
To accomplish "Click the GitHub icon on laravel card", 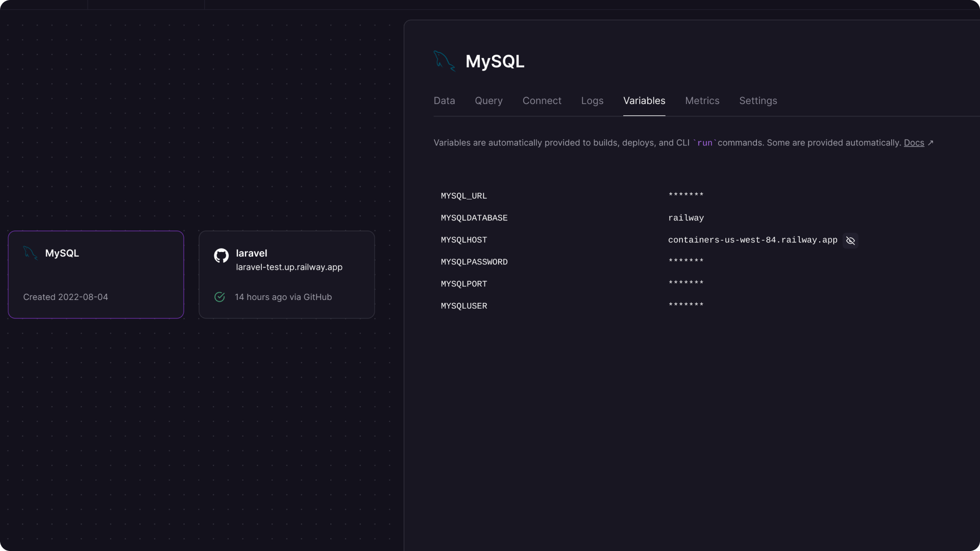I will [x=221, y=256].
